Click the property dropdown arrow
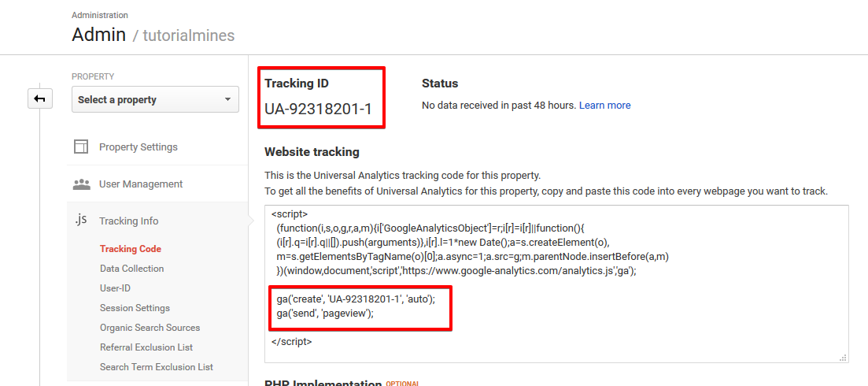 [227, 100]
